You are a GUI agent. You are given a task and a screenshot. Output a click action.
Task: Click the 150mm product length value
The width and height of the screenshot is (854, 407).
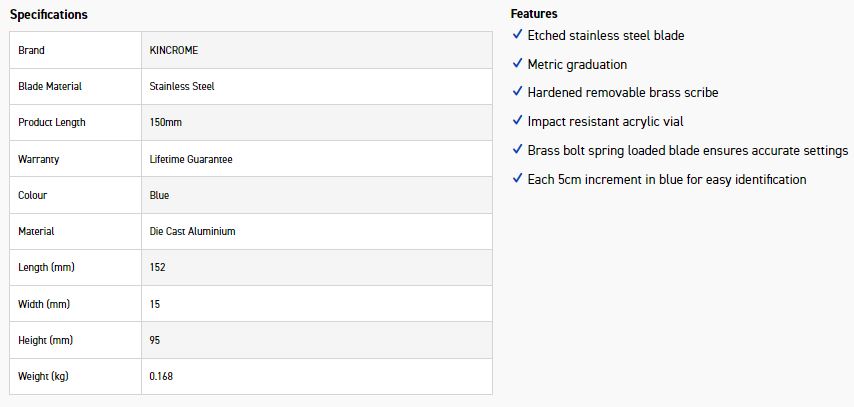click(165, 122)
